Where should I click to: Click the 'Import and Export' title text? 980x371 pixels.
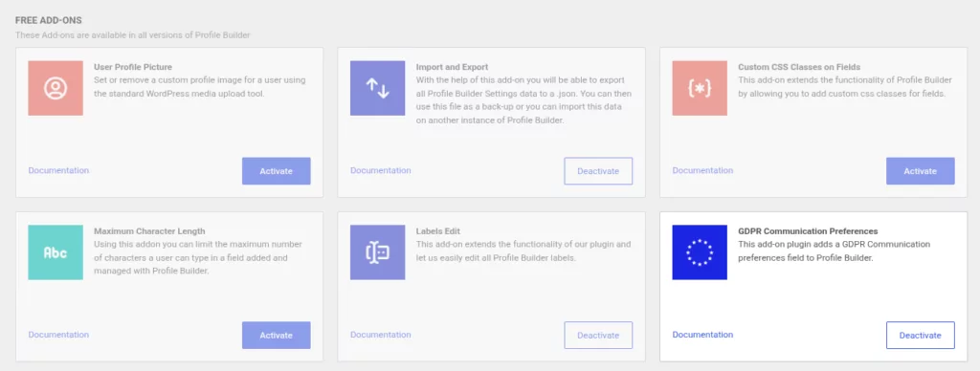click(x=453, y=67)
